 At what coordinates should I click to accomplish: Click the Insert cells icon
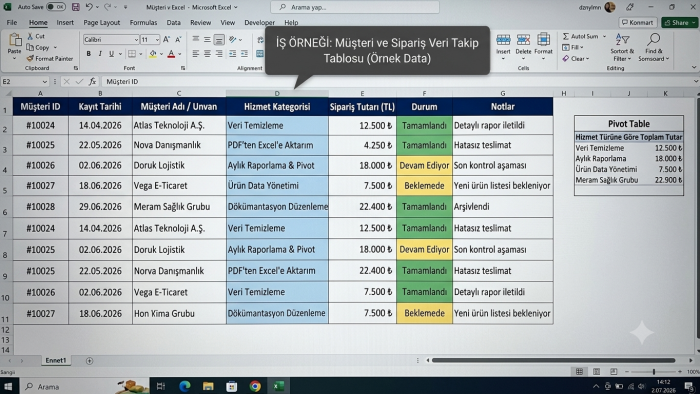(503, 40)
